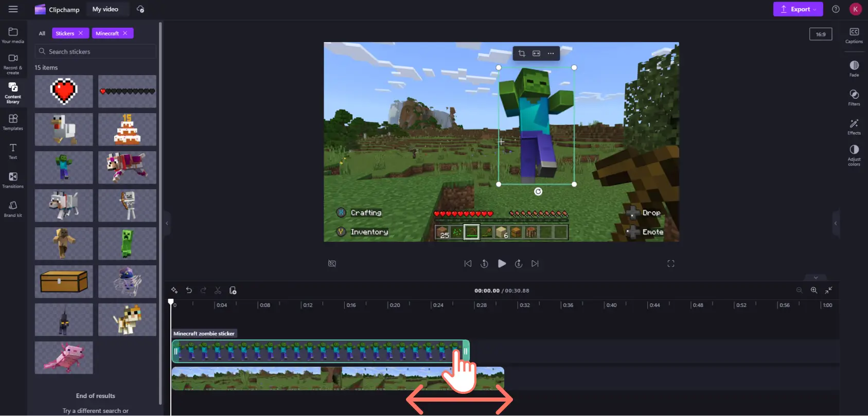Toggle the safe zone icon under preview
This screenshot has height=416, width=868.
332,263
